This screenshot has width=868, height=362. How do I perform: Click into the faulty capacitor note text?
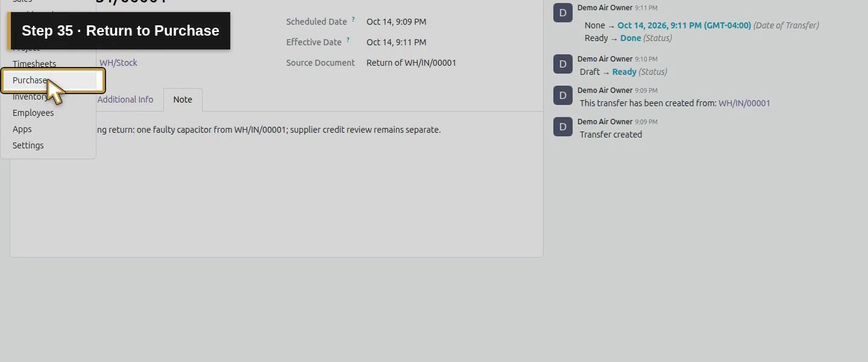pos(269,130)
